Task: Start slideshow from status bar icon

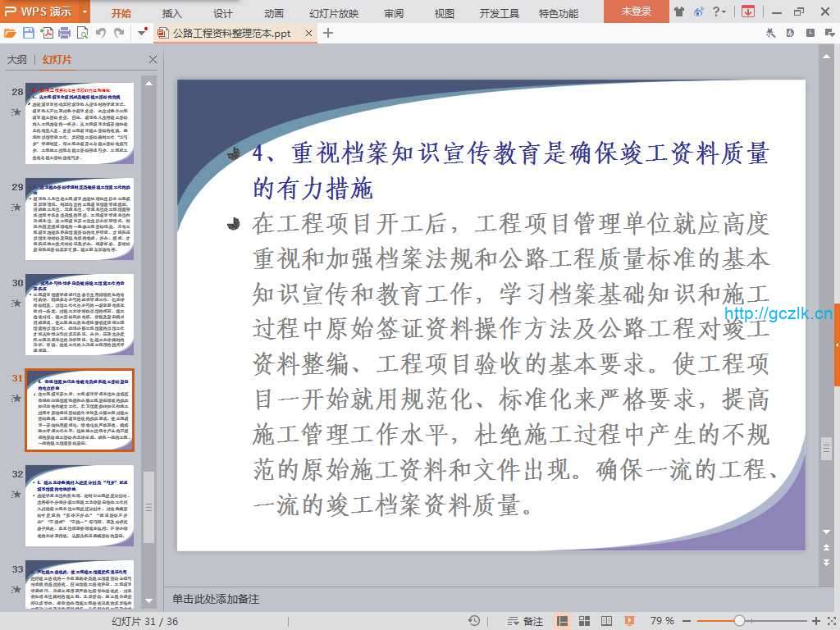Action: [x=628, y=621]
